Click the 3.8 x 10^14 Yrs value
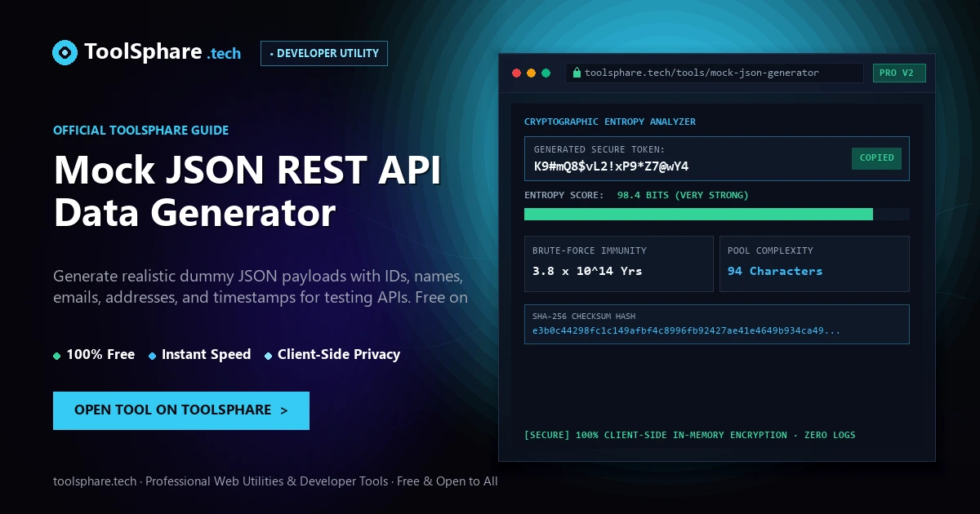Image resolution: width=980 pixels, height=514 pixels. [x=587, y=271]
